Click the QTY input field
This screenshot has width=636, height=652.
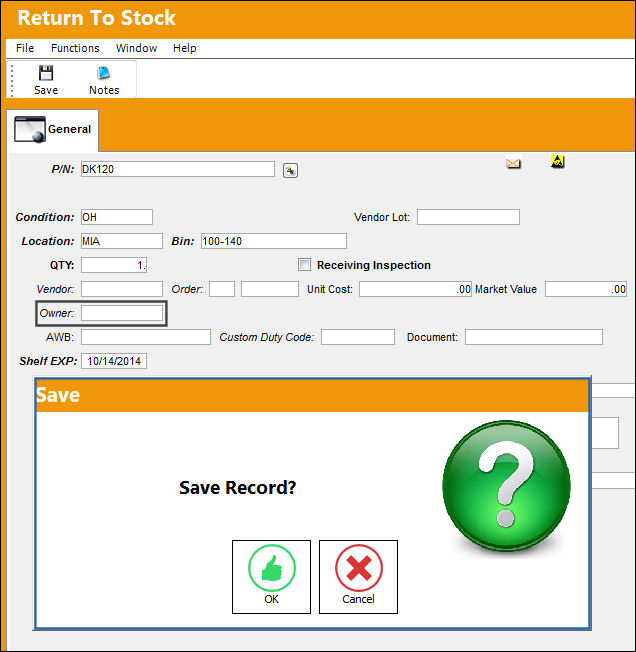pyautogui.click(x=114, y=265)
